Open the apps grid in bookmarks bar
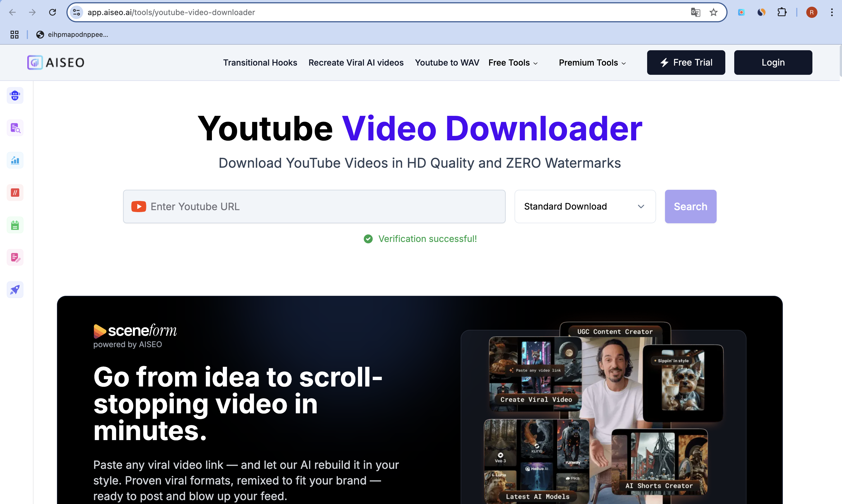The image size is (842, 504). 14,34
